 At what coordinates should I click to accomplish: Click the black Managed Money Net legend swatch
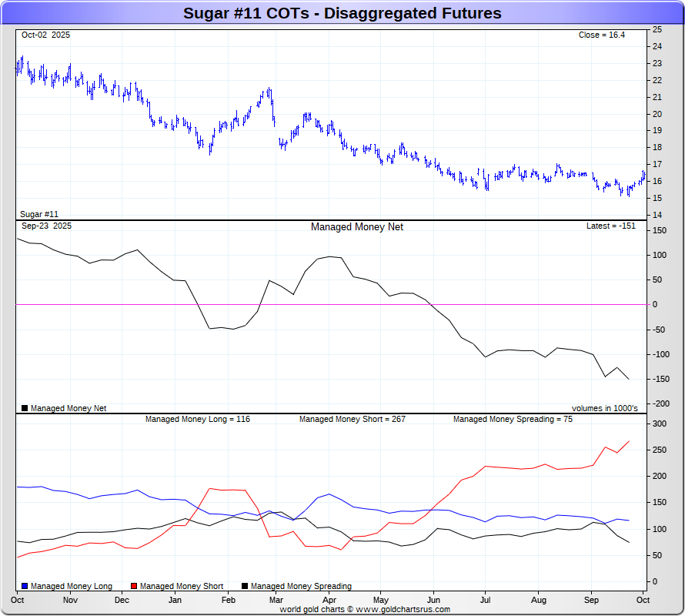[25, 408]
